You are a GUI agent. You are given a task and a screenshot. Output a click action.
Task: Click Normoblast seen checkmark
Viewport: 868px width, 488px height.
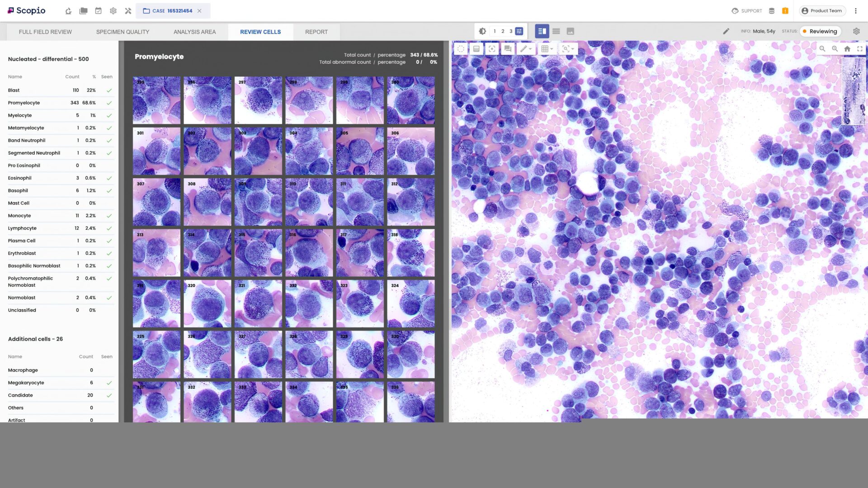pos(109,298)
